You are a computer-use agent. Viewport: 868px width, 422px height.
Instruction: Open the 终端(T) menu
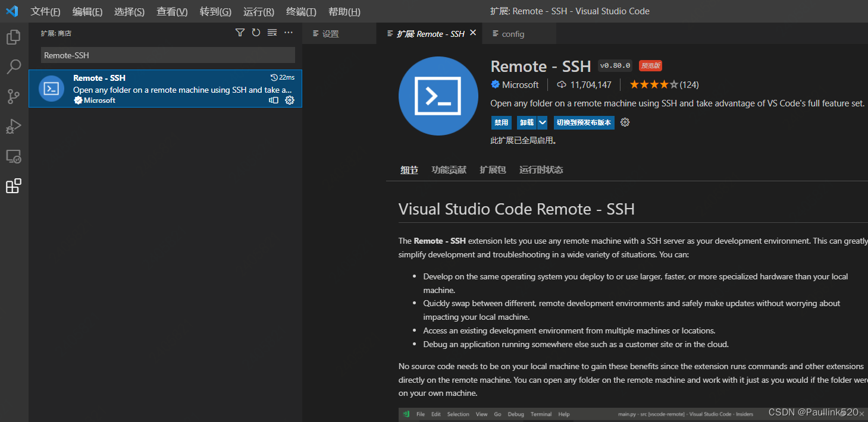pyautogui.click(x=301, y=12)
